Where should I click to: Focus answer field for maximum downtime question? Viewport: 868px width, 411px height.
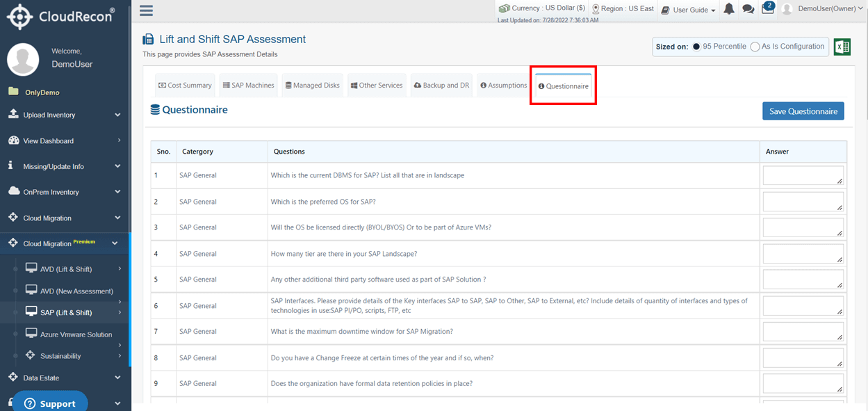[x=803, y=332]
